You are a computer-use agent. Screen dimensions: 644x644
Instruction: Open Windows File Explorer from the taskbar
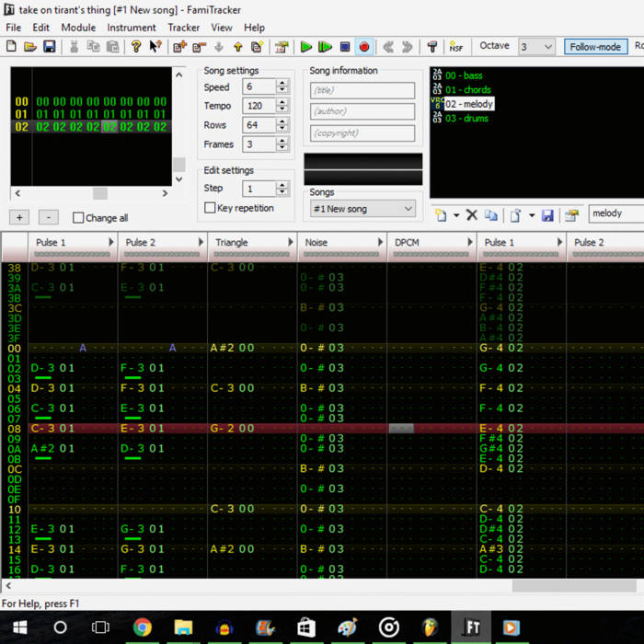183,627
